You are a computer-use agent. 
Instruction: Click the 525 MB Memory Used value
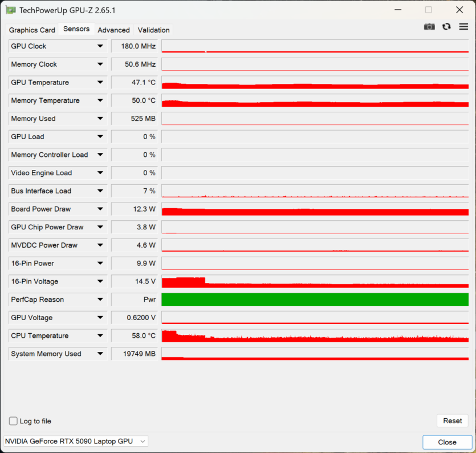click(135, 119)
